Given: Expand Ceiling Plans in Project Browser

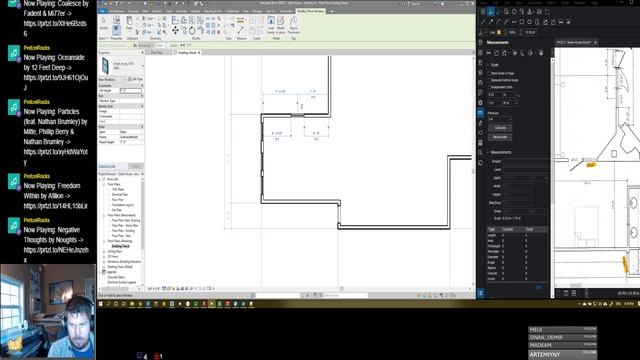Looking at the screenshot, I should point(104,251).
